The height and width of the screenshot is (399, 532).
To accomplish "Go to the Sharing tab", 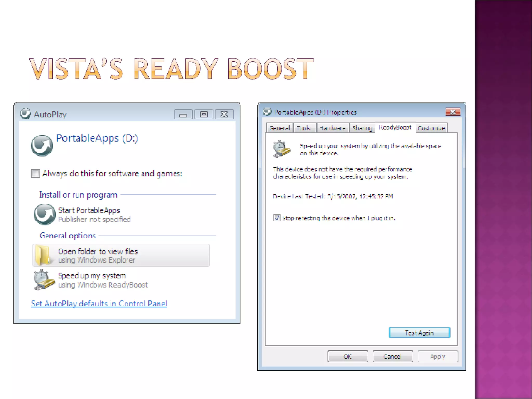I will tap(362, 128).
